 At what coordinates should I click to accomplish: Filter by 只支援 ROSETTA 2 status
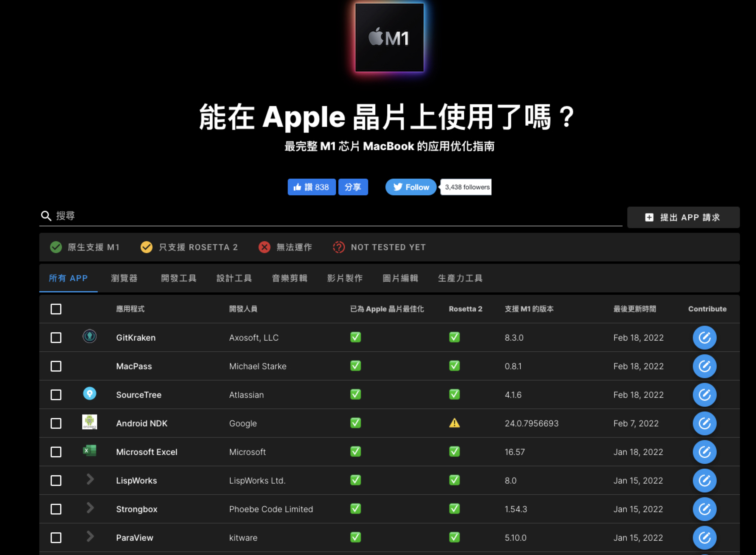pos(189,247)
